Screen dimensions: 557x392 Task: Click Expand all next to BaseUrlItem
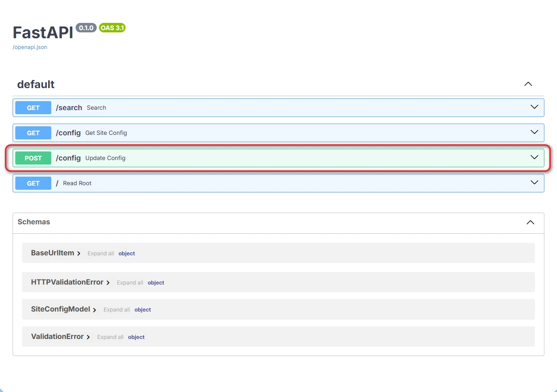pyautogui.click(x=100, y=254)
